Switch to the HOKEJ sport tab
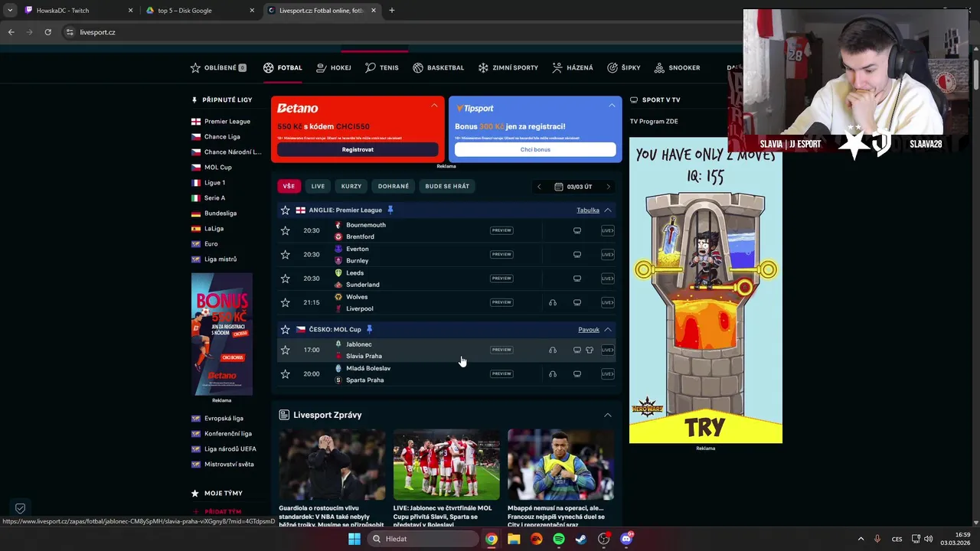Image resolution: width=980 pixels, height=551 pixels. click(x=334, y=67)
